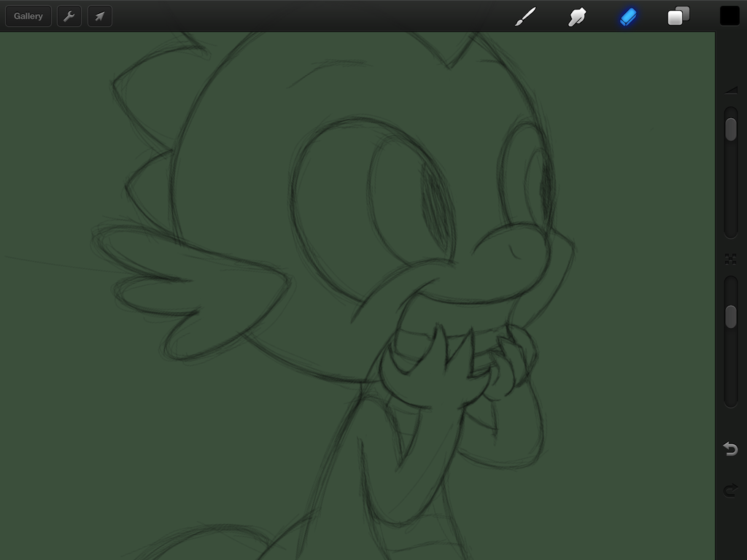This screenshot has width=747, height=560.
Task: Tap the triangle brush size icon
Action: 730,90
